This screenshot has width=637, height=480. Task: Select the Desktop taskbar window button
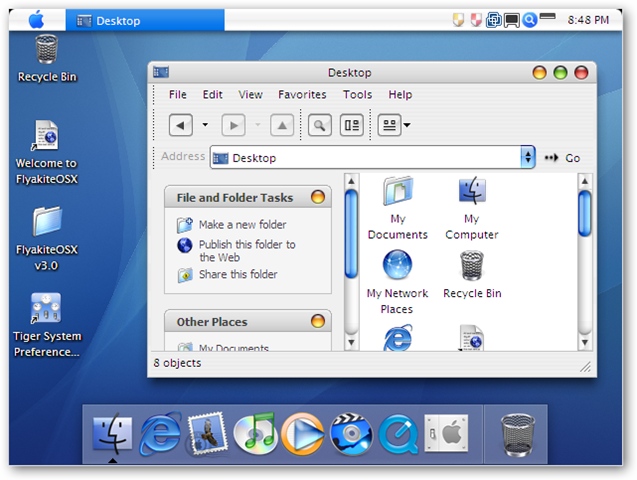(x=145, y=20)
